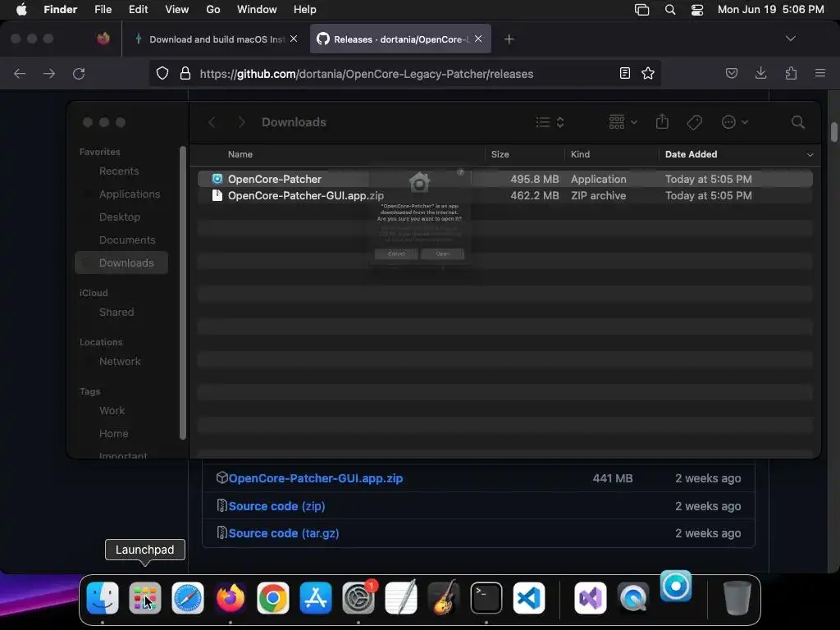
Task: Open System Settings with notification badge
Action: point(358,598)
